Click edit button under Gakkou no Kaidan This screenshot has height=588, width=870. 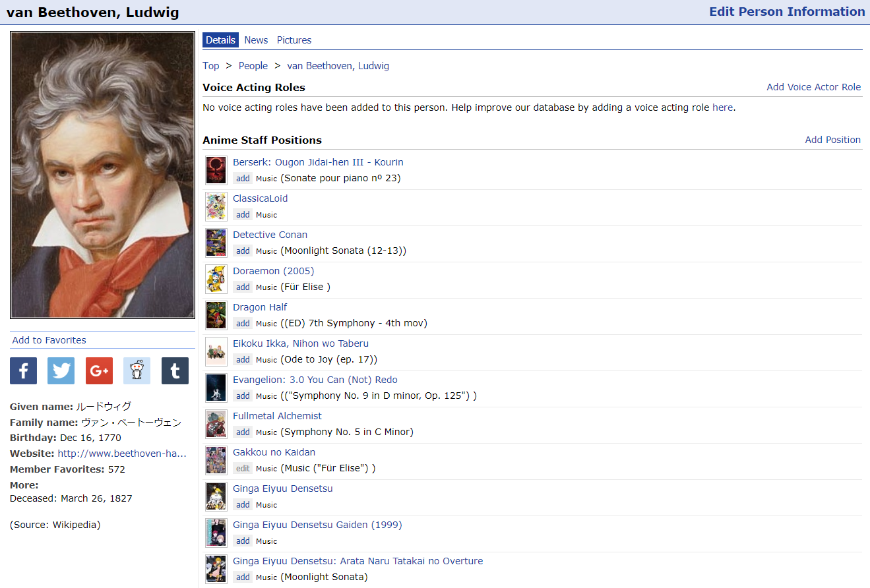[243, 469]
